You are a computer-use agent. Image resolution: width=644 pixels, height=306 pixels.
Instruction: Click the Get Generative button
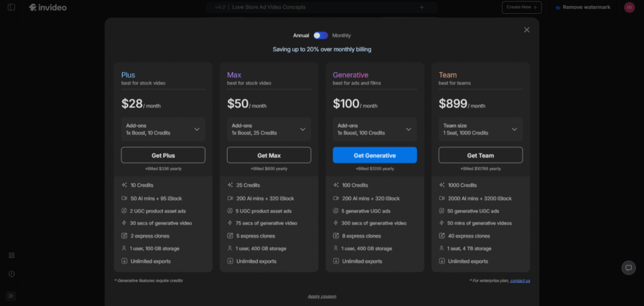point(374,156)
